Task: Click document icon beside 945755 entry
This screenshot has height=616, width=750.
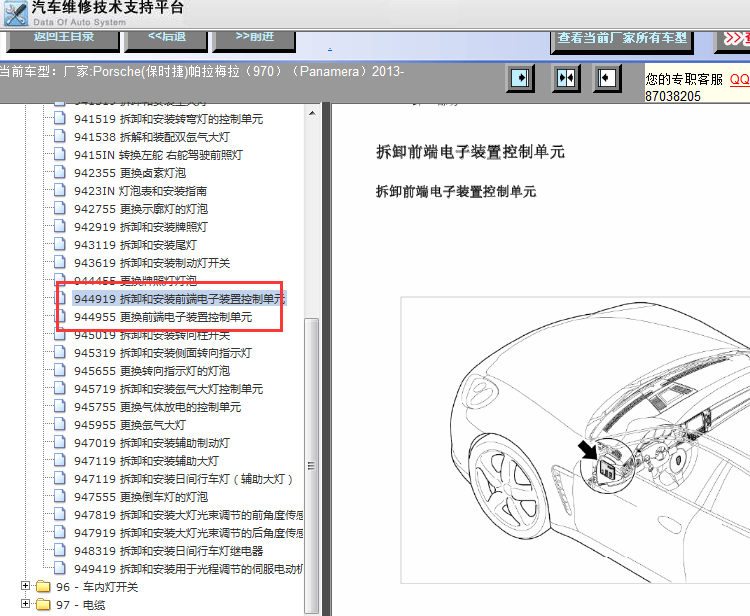Action: (60, 406)
